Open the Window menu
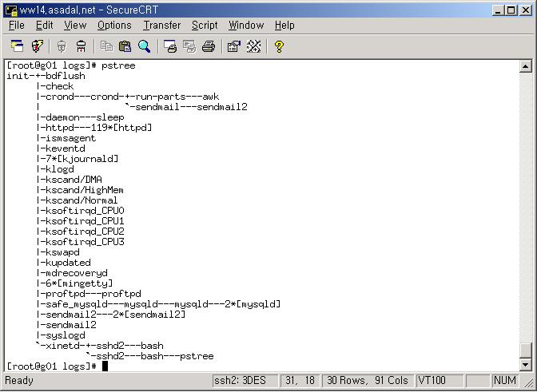 pos(245,26)
